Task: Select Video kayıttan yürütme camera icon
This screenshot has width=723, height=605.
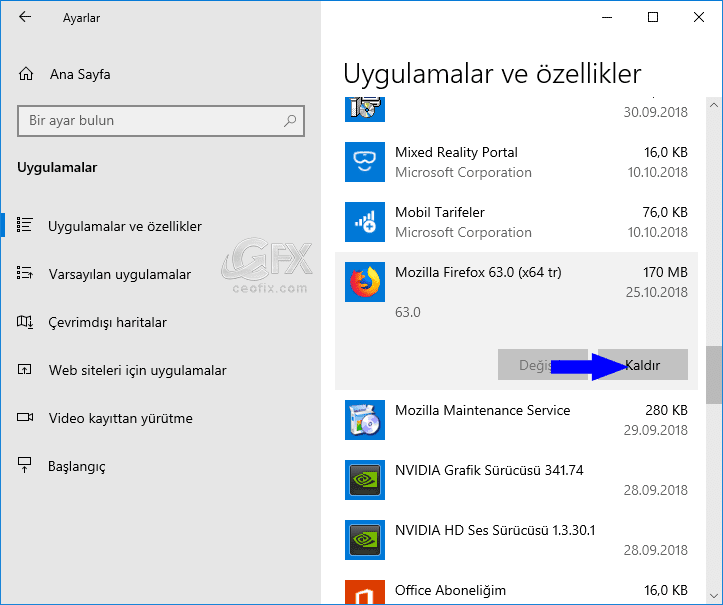Action: [x=25, y=417]
